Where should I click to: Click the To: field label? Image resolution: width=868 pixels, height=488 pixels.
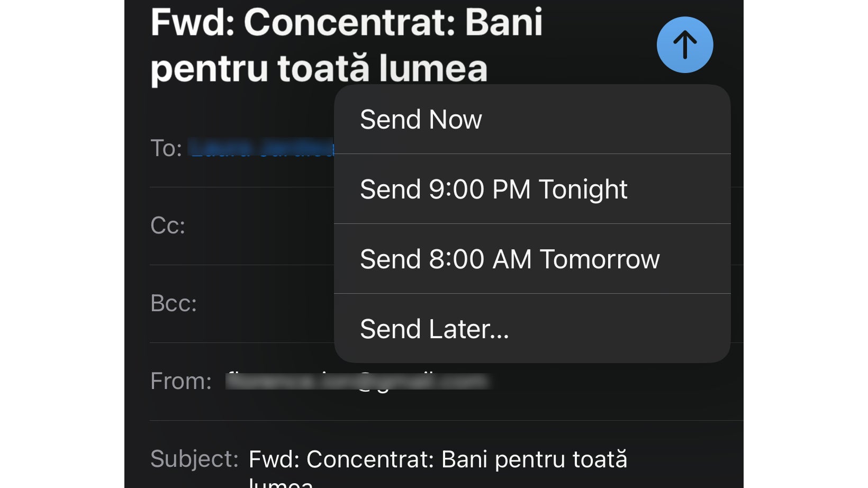coord(166,149)
